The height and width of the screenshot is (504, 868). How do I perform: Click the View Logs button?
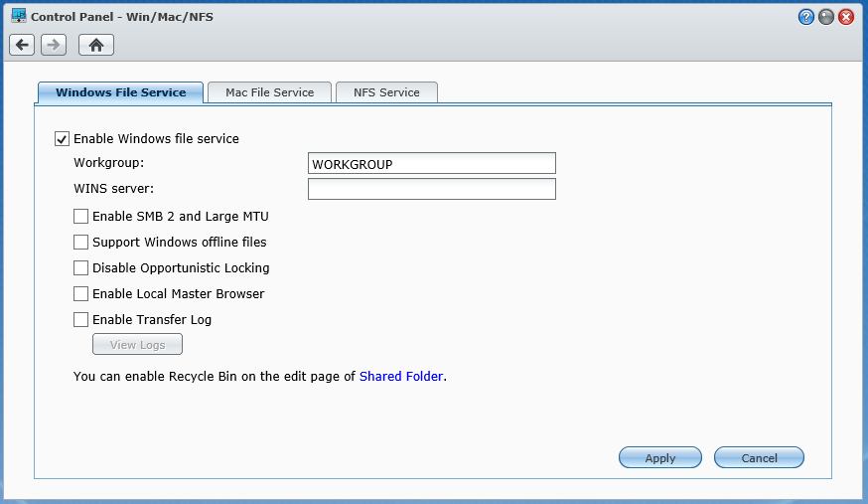137,345
